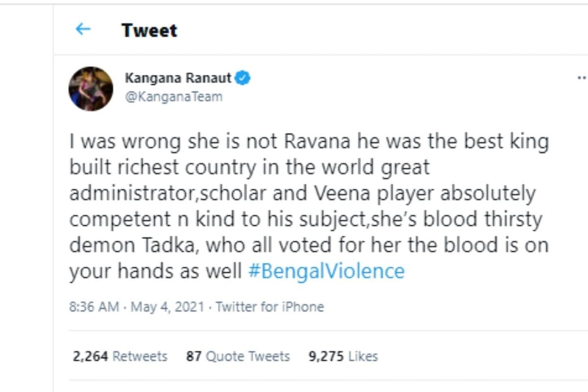Open the tweet's more options ellipsis
This screenshot has height=392, width=588.
click(x=582, y=78)
